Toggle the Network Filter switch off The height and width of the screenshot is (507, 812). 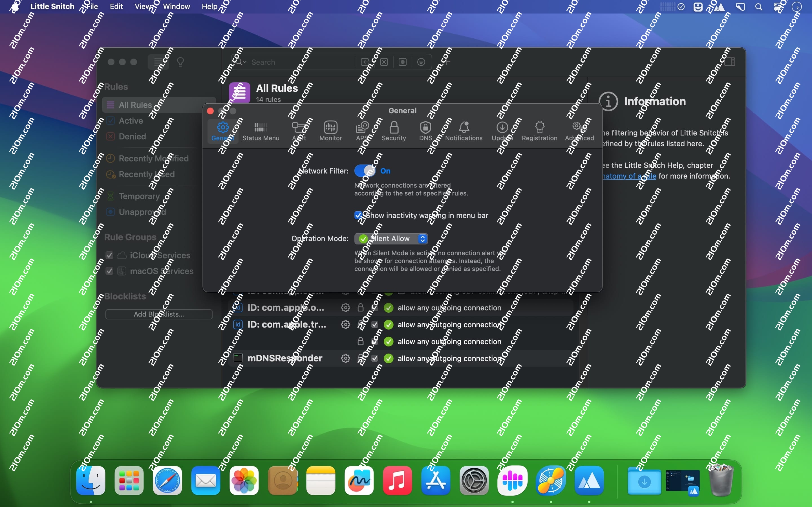coord(365,171)
